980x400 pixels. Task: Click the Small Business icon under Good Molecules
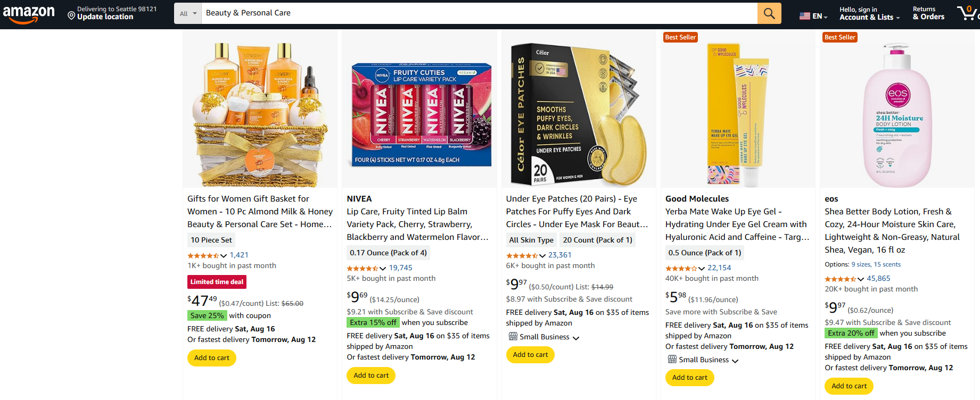pyautogui.click(x=672, y=360)
